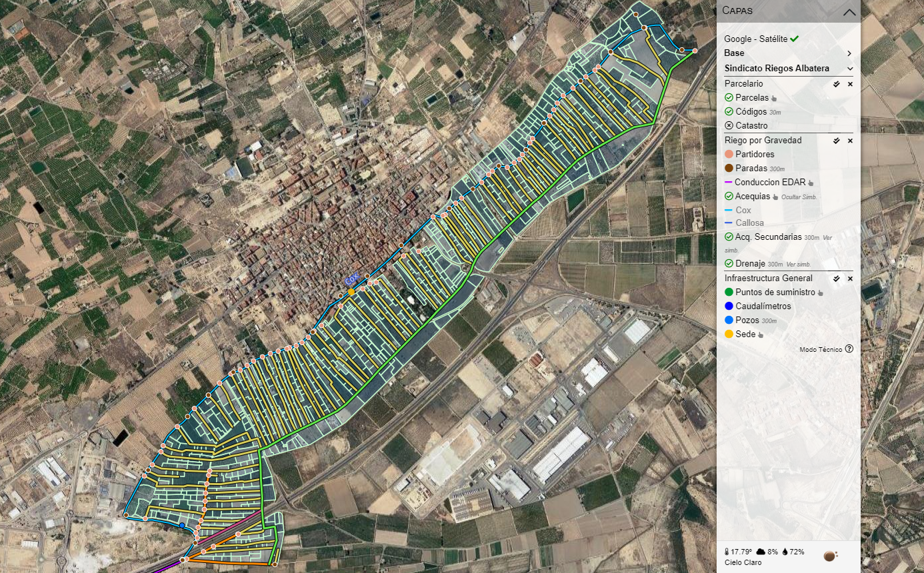Click the Partidores salmon color dot
The width and height of the screenshot is (924, 573).
coord(729,155)
